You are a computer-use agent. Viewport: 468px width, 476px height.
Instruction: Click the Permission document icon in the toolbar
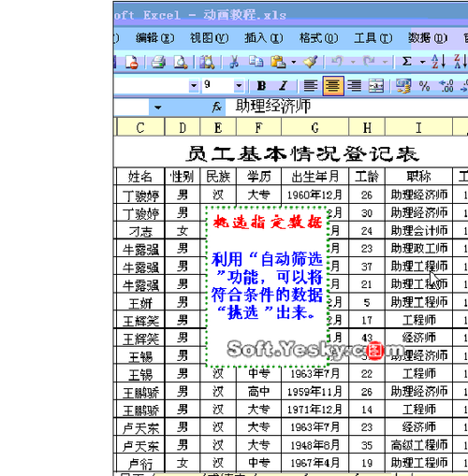131,62
